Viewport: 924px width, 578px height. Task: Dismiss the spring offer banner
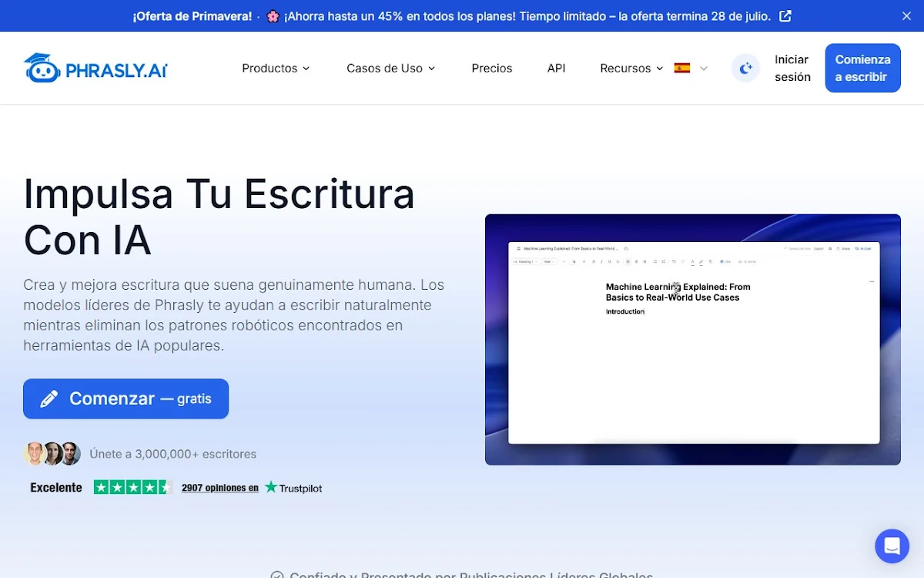(x=906, y=16)
